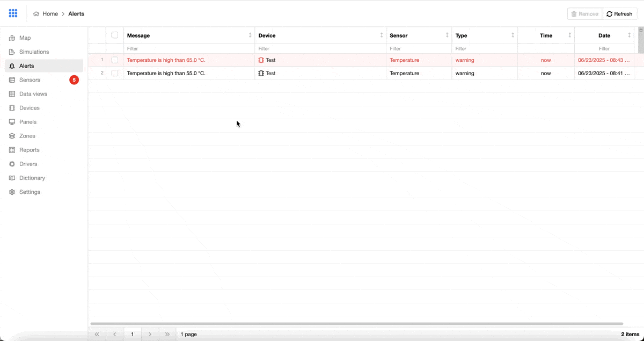This screenshot has height=341, width=644.
Task: Click the Dictionary book icon
Action: pos(12,178)
